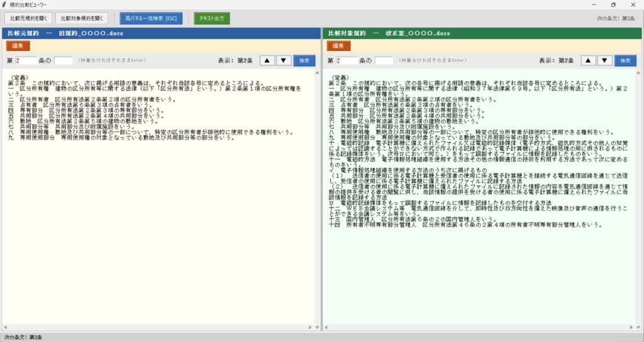Screen dimensions: 644x342
Task: Click the right panel vertical scrollbar down arrow
Action: point(638,327)
